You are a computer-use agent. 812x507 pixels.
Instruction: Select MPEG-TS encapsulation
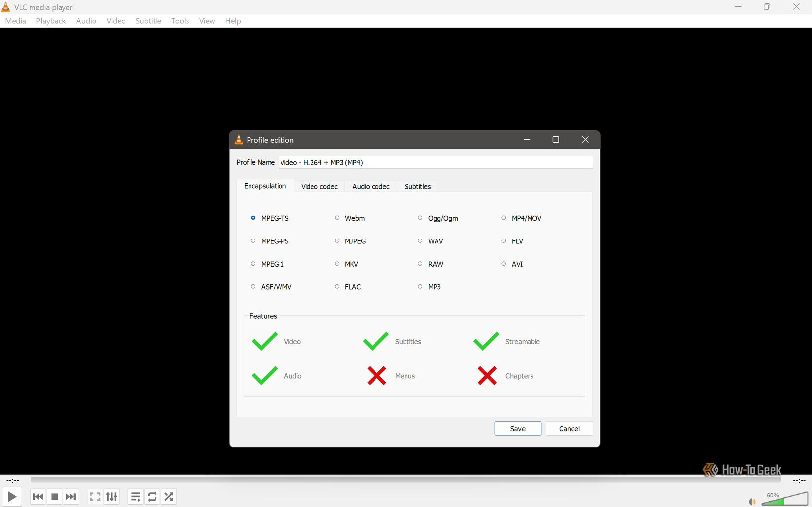pos(270,218)
